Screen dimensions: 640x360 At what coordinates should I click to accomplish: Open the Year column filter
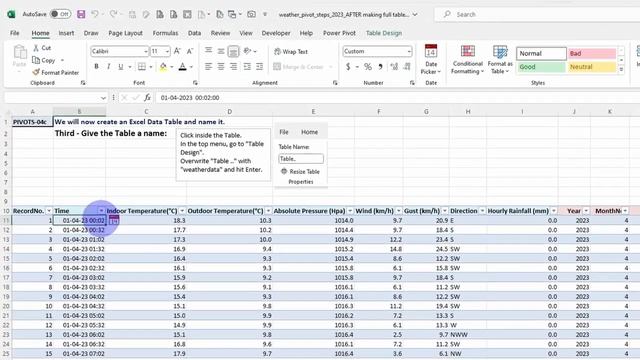586,211
